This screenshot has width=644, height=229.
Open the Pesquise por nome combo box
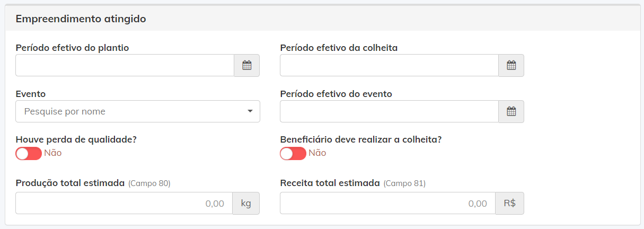138,111
